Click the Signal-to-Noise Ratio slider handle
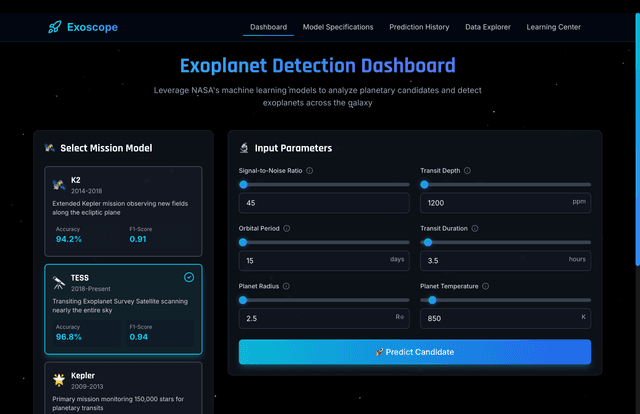This screenshot has width=640, height=414. click(243, 185)
